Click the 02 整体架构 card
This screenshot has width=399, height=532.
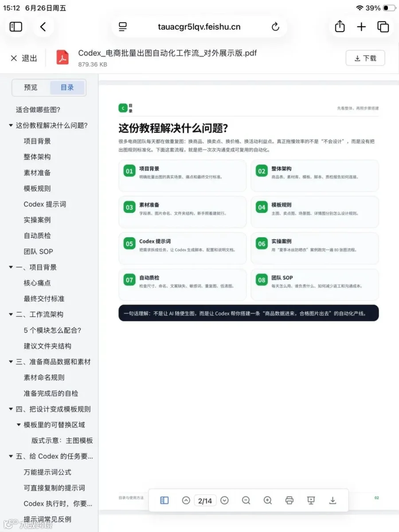click(315, 176)
